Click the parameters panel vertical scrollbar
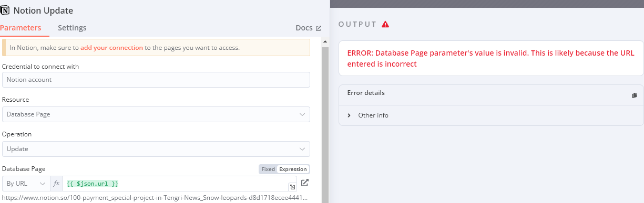 pyautogui.click(x=325, y=121)
